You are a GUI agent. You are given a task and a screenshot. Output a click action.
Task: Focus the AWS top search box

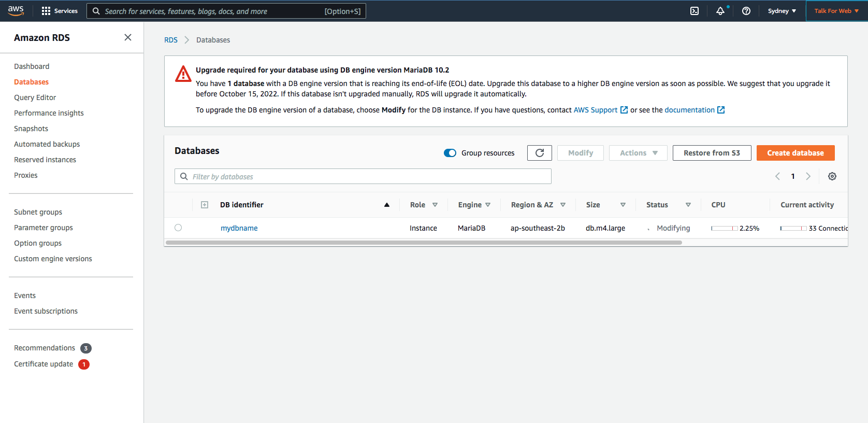click(226, 11)
